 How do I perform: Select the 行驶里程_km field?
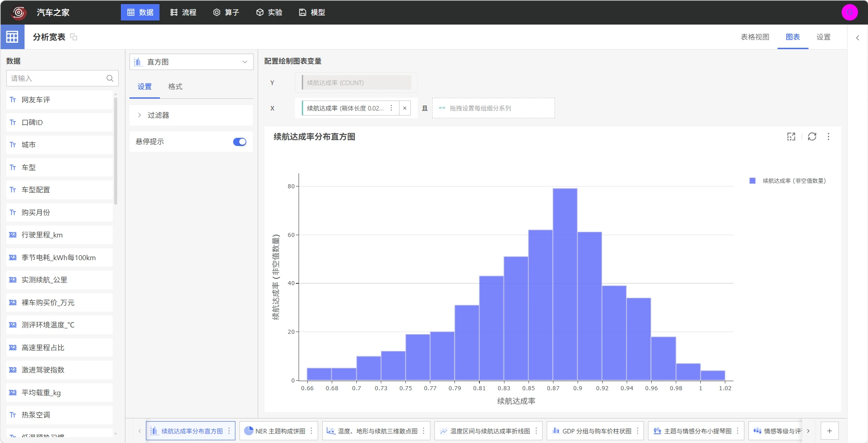60,235
